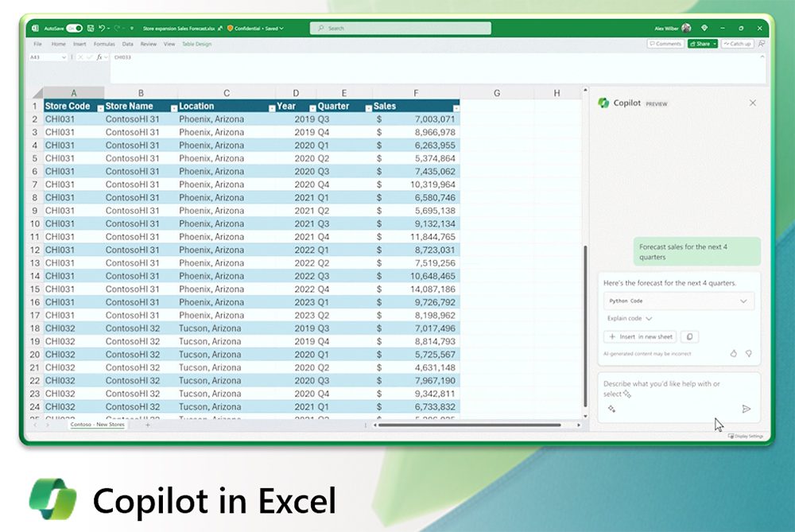Open the Quarter column filter dropdown
The height and width of the screenshot is (532, 795).
pyautogui.click(x=369, y=108)
